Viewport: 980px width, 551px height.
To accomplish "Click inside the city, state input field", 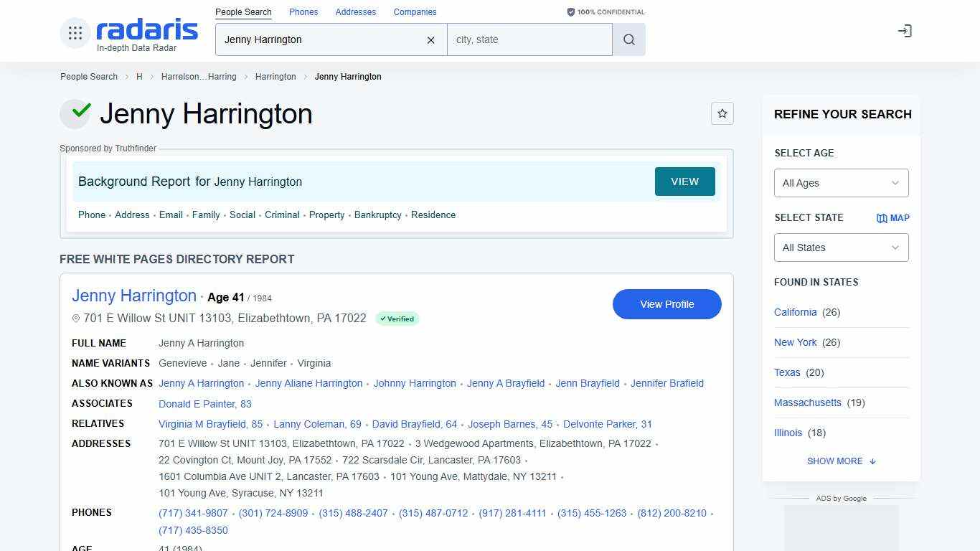I will [529, 39].
